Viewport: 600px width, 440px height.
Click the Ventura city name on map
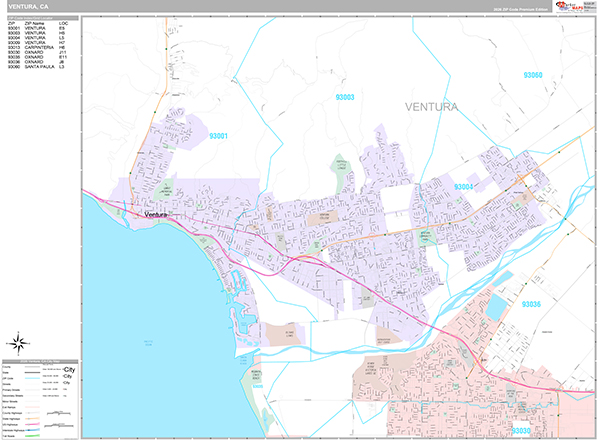tap(159, 214)
